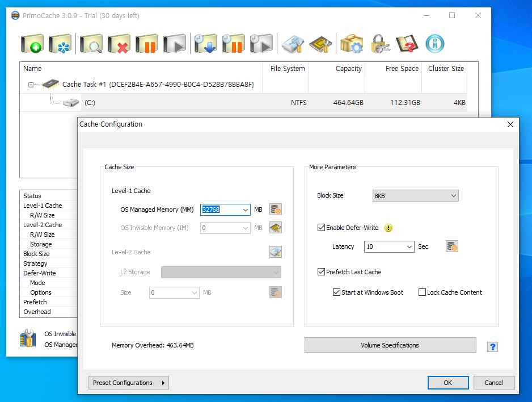
Task: Click the blue About info icon
Action: tap(435, 44)
